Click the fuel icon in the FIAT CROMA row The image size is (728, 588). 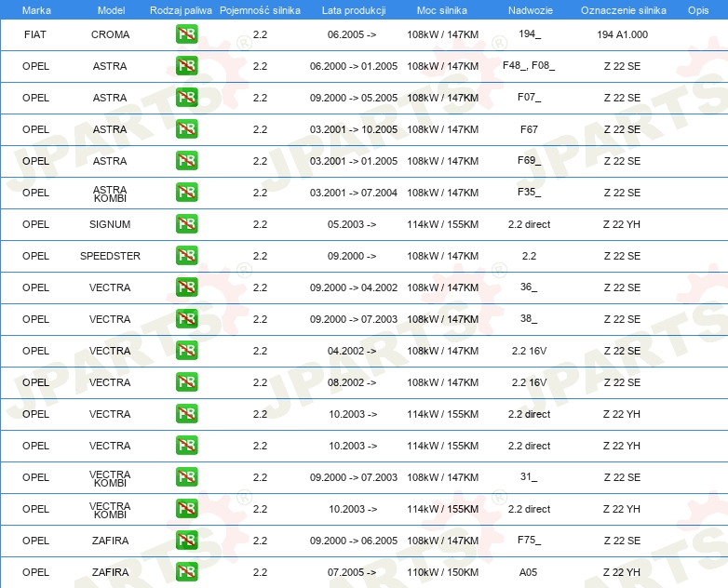186,34
